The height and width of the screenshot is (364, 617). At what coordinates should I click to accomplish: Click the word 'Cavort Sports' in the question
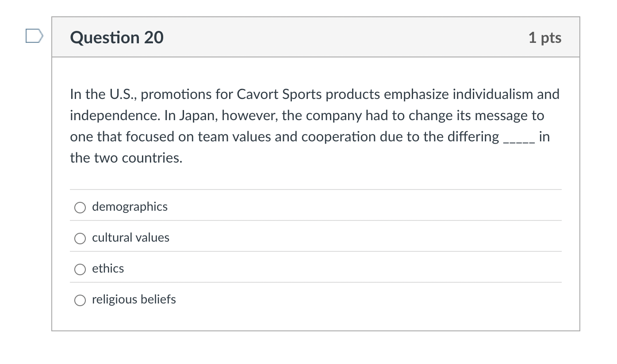click(x=258, y=94)
